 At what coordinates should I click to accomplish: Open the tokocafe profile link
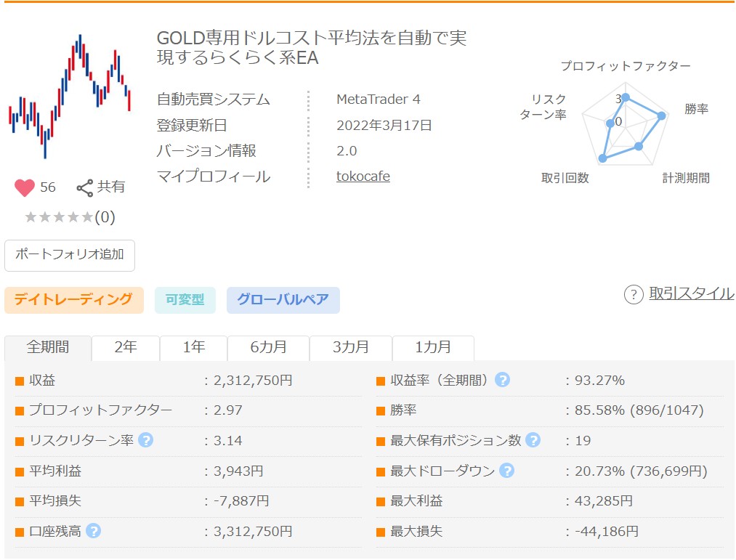(x=363, y=176)
